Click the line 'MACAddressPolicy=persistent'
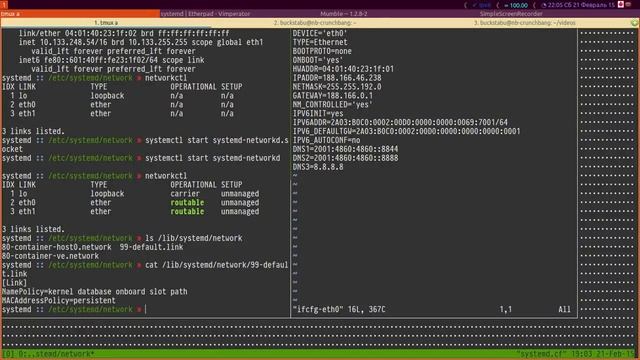The width and height of the screenshot is (640, 360). click(59, 300)
